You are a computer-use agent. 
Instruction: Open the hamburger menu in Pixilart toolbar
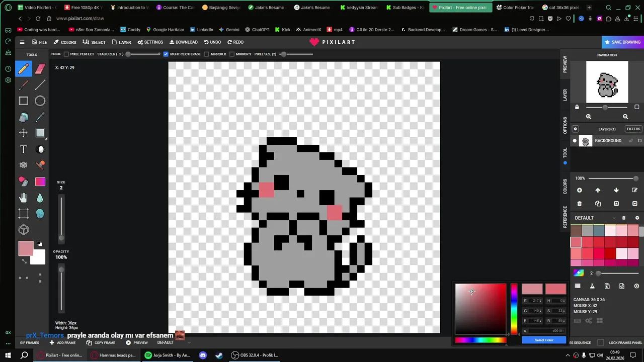22,42
